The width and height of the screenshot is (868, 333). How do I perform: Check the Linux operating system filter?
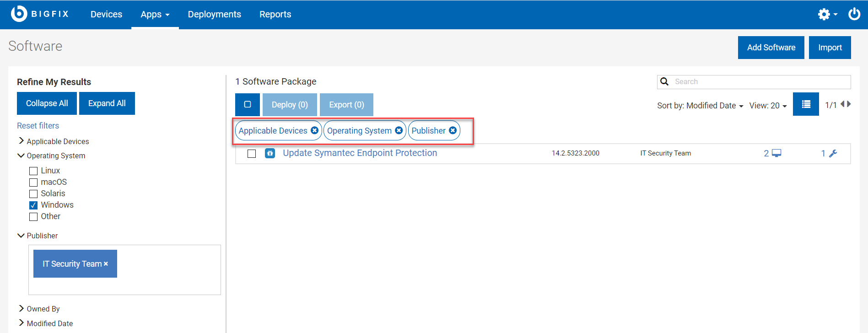coord(33,171)
